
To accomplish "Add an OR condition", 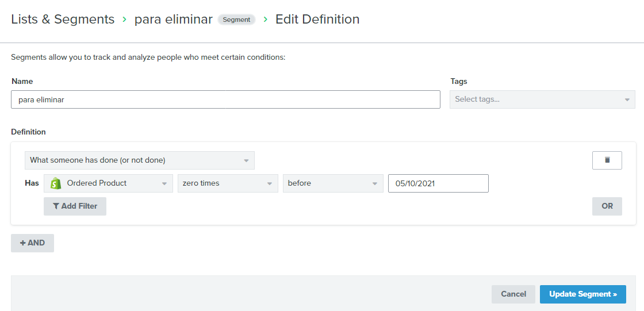I will click(x=607, y=206).
